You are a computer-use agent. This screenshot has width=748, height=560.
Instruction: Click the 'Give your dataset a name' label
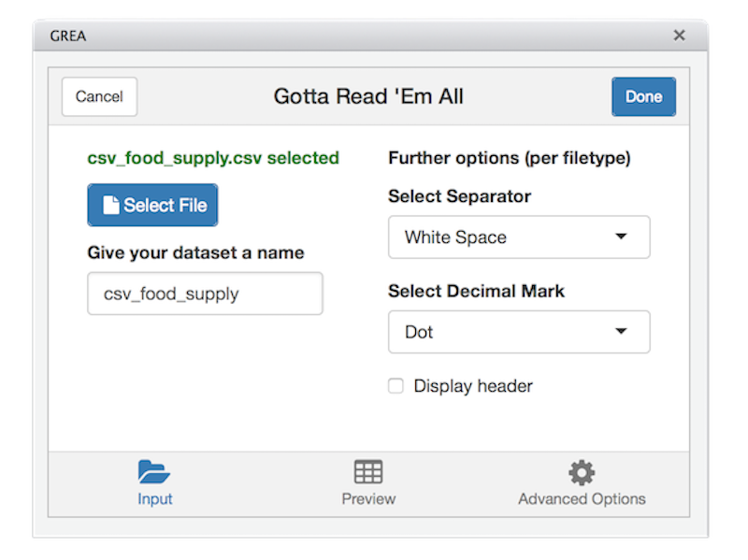195,252
